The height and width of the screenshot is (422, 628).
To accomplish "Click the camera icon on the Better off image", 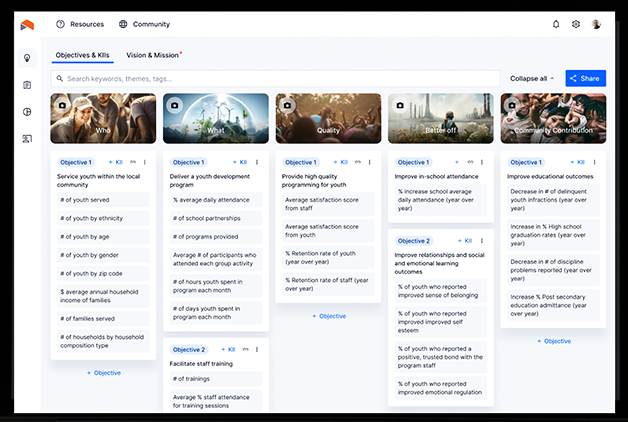I will pyautogui.click(x=400, y=104).
